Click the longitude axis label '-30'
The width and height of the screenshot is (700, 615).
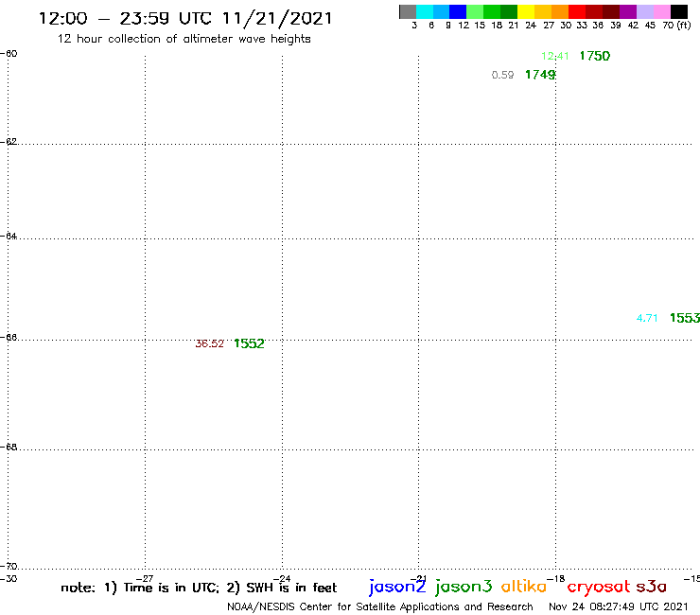[x=9, y=578]
